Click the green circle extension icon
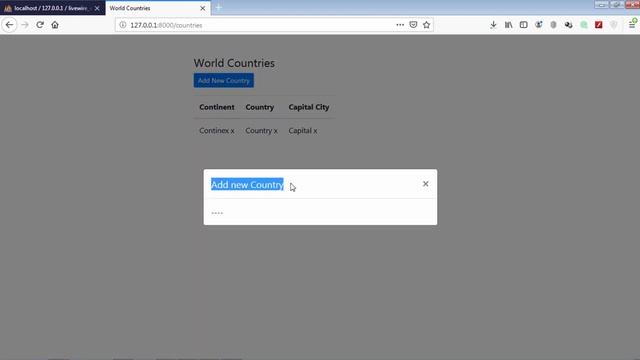The height and width of the screenshot is (360, 640). pyautogui.click(x=584, y=25)
